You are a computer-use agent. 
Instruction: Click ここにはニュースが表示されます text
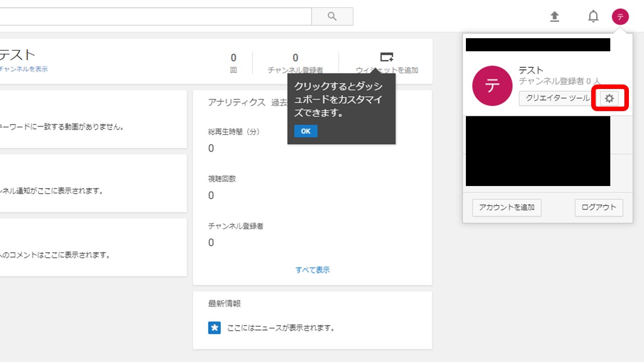point(281,328)
